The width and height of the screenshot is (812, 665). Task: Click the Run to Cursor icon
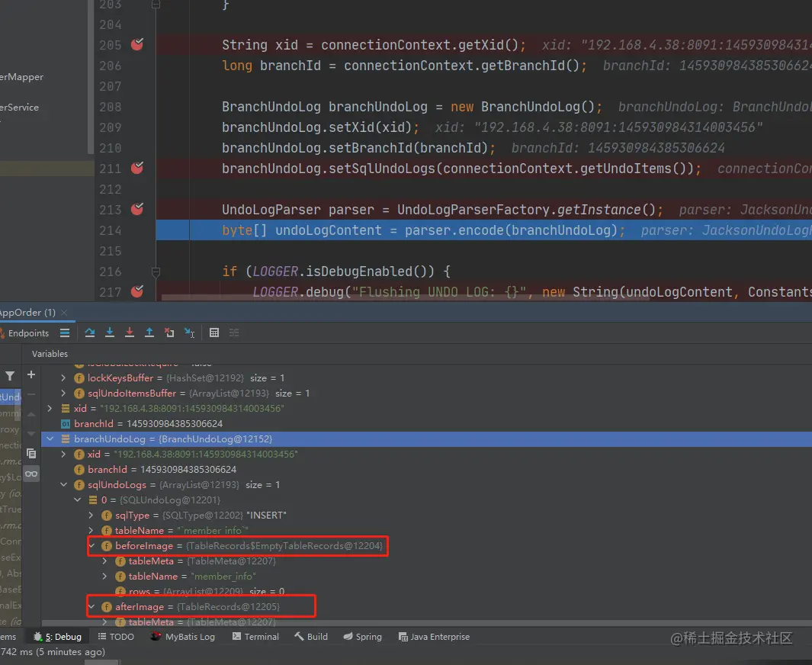pos(190,332)
